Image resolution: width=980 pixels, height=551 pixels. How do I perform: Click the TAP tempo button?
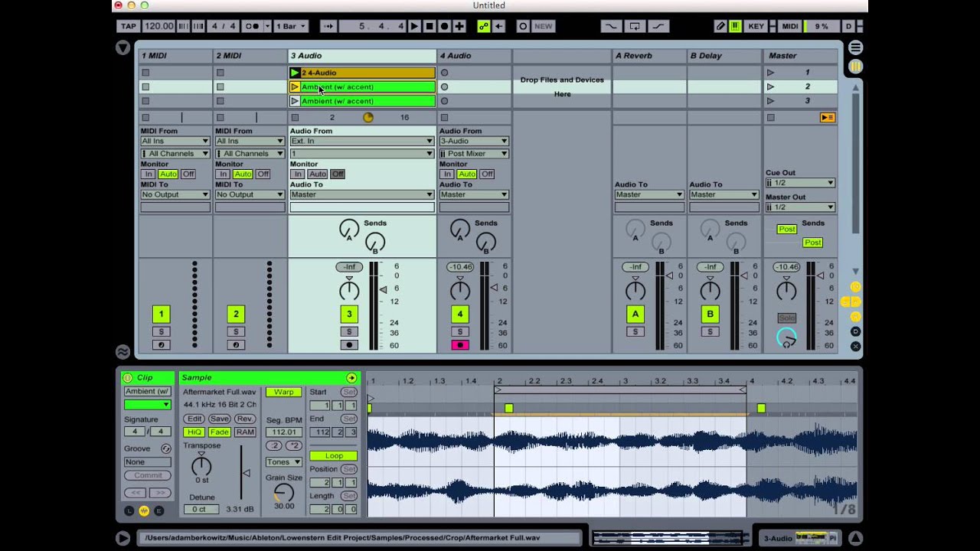[x=129, y=26]
